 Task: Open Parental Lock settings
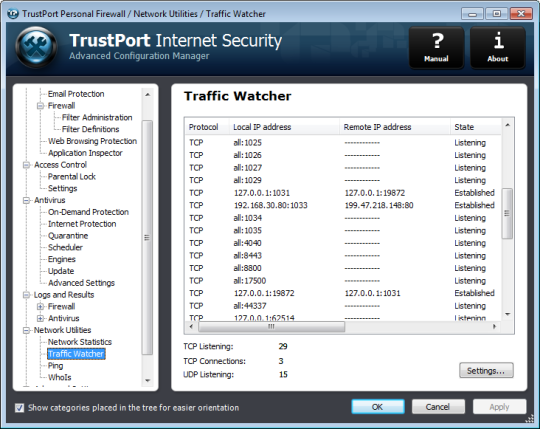(72, 177)
